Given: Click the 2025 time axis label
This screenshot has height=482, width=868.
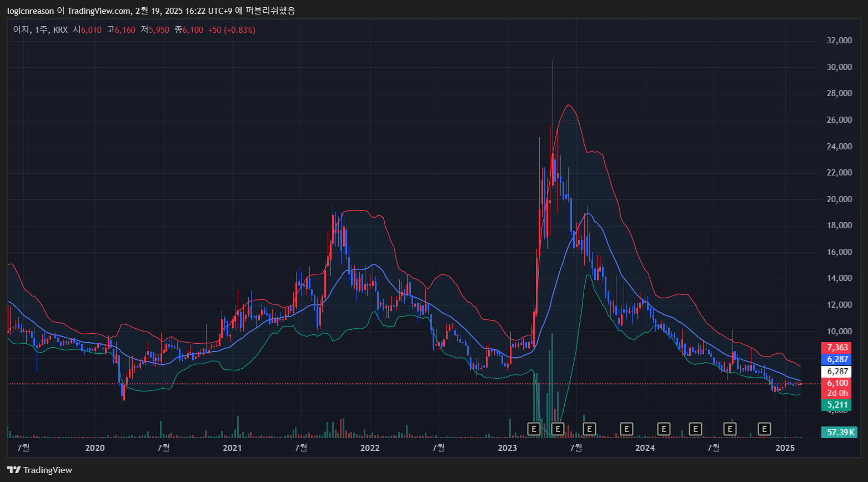Looking at the screenshot, I should point(785,448).
